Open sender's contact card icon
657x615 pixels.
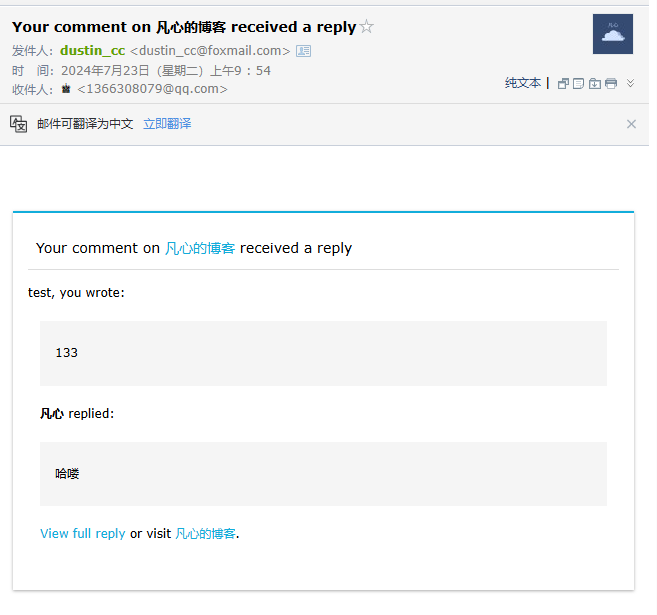pos(303,51)
